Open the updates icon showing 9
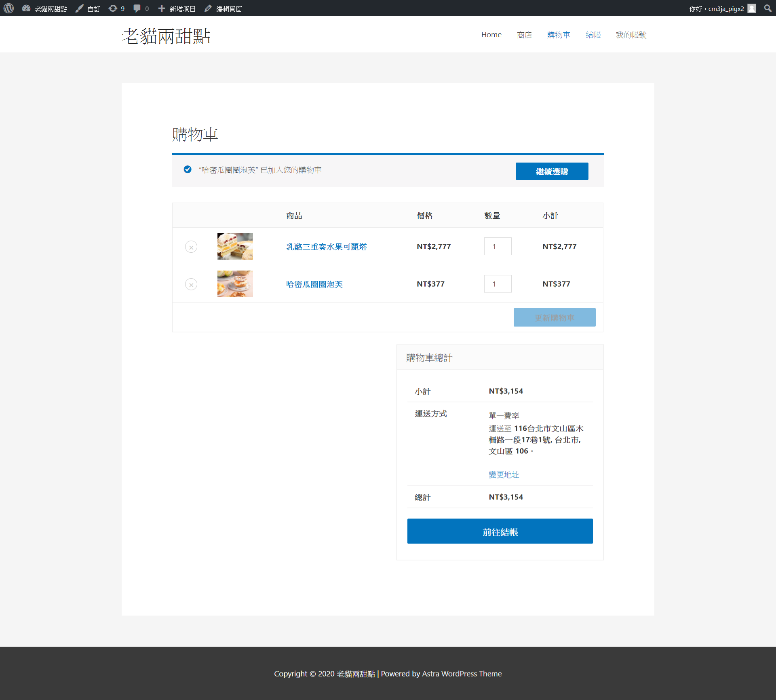Viewport: 776px width, 700px height. coord(113,8)
